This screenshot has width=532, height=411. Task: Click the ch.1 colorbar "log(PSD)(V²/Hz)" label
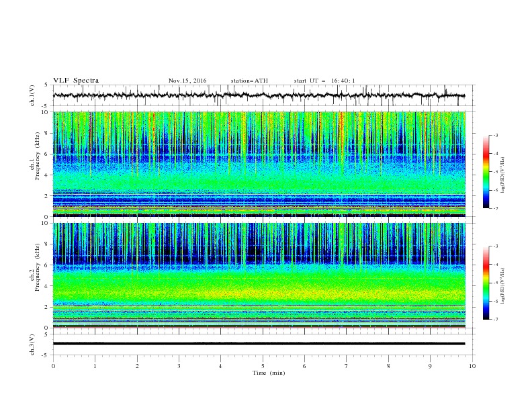503,175
